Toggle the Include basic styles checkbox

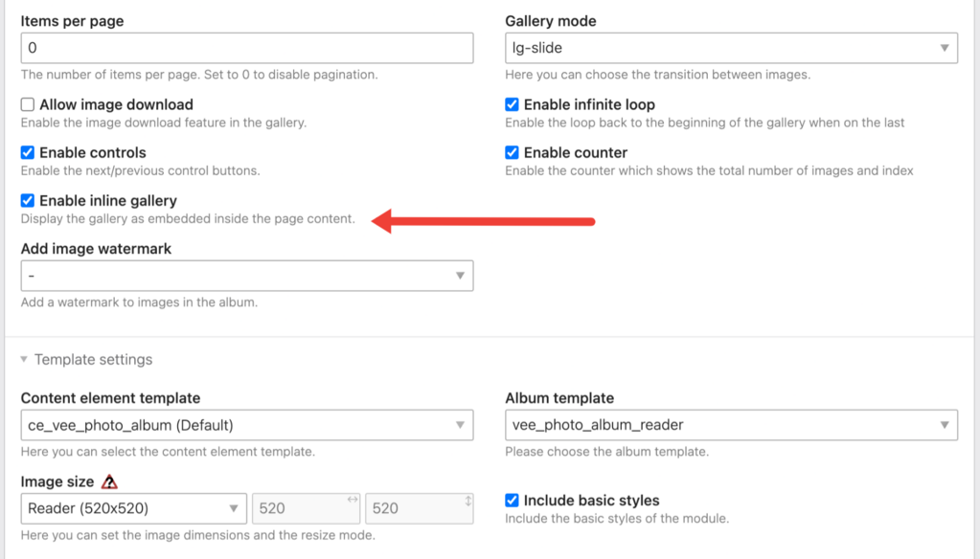tap(513, 500)
